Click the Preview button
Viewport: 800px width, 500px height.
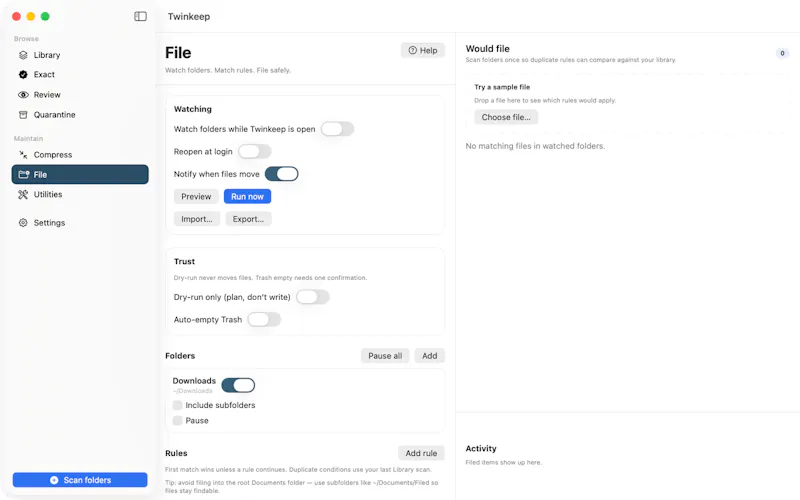[x=196, y=196]
